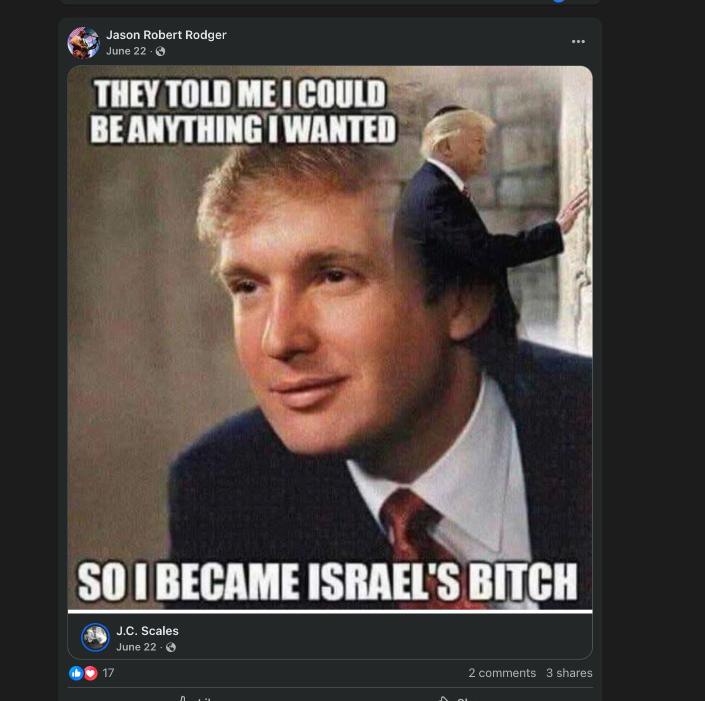Screen dimensions: 705x701
Task: Show the 3 shares list
Action: tap(569, 673)
